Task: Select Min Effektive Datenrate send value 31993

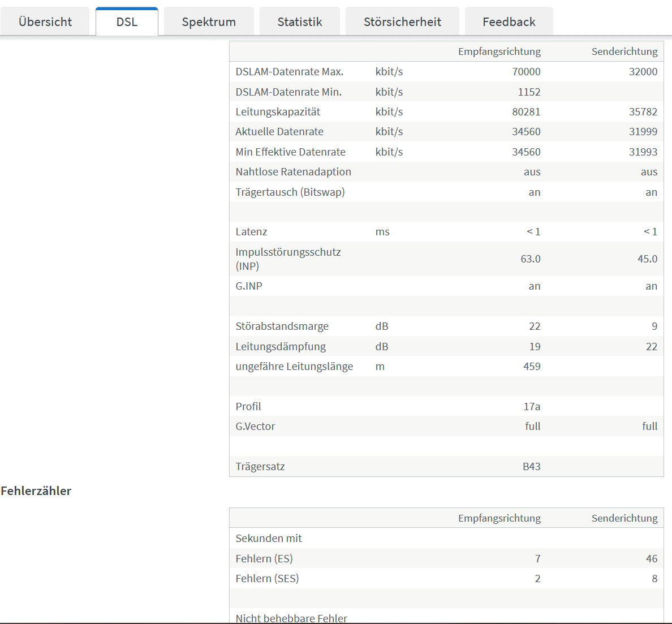Action: tap(643, 152)
